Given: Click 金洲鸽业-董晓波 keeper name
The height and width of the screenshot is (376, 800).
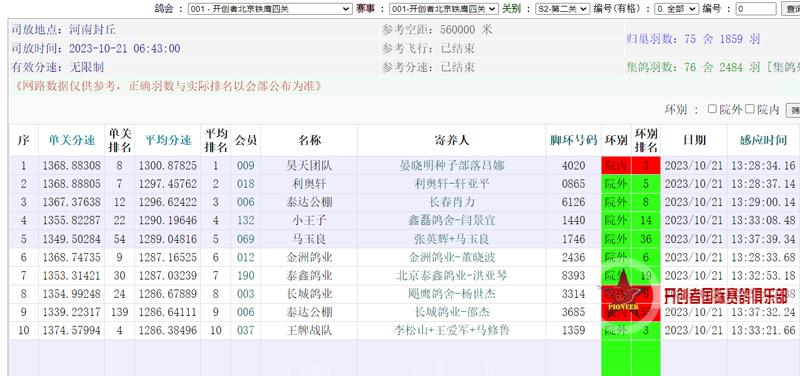Looking at the screenshot, I should 452,257.
